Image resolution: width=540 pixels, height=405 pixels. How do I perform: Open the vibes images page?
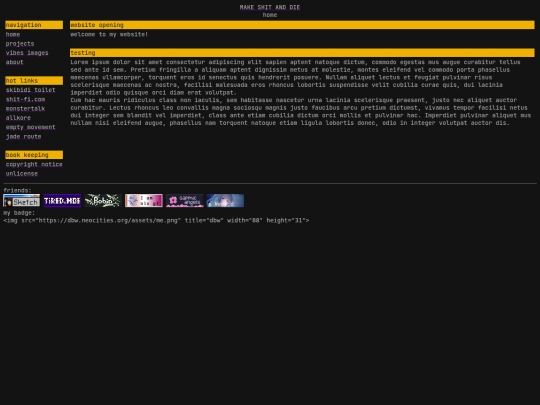27,53
